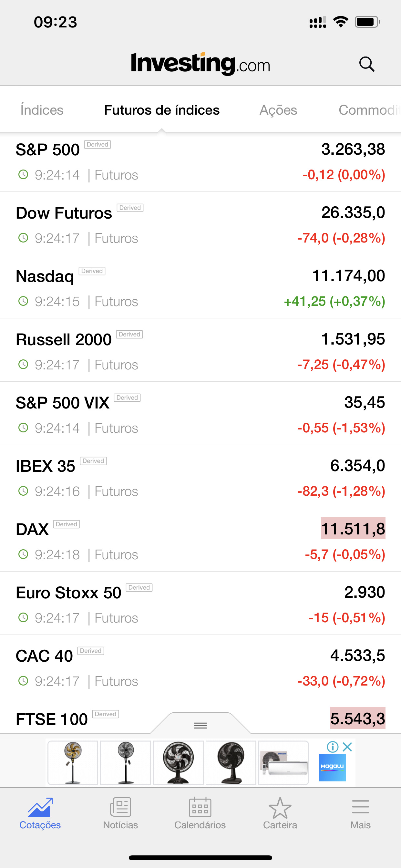
Task: Expand the pull-up drawer handle
Action: 200,725
